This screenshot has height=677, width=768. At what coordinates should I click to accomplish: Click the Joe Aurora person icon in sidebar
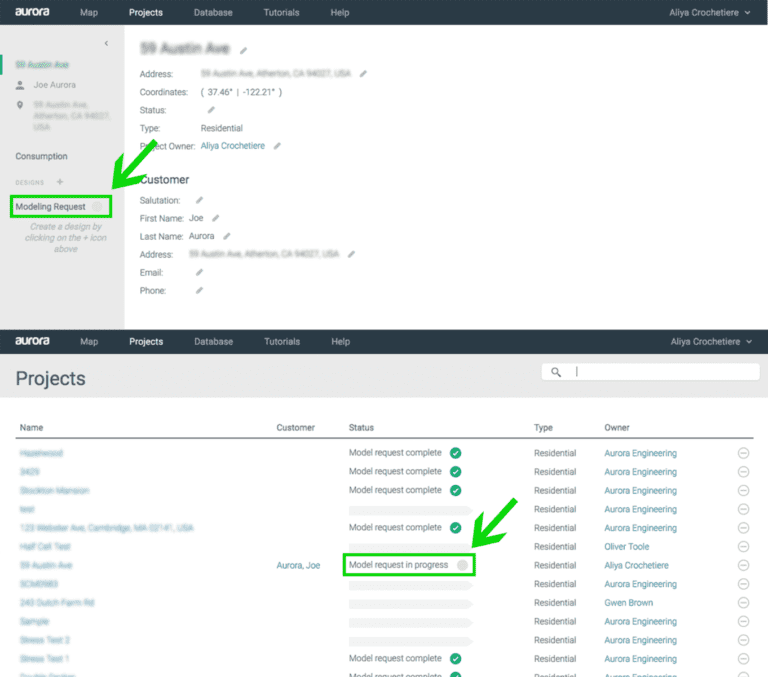[20, 85]
